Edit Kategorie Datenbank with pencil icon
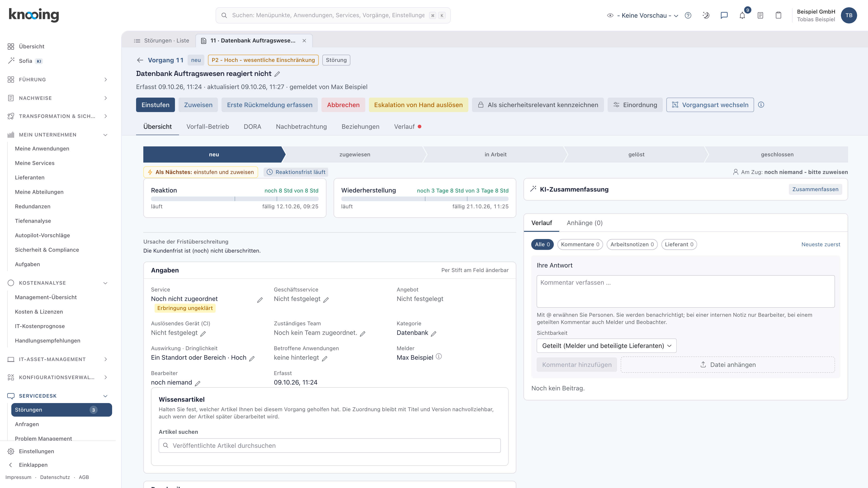 click(x=434, y=333)
